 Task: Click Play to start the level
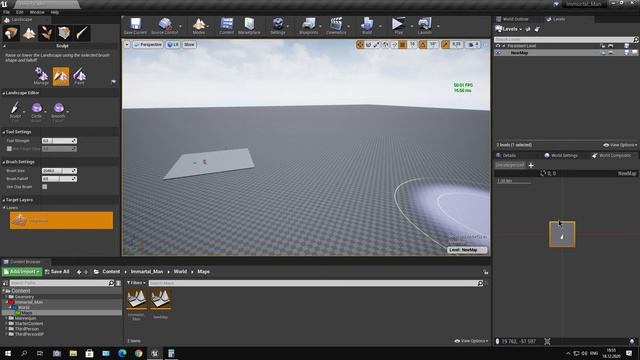click(x=398, y=26)
